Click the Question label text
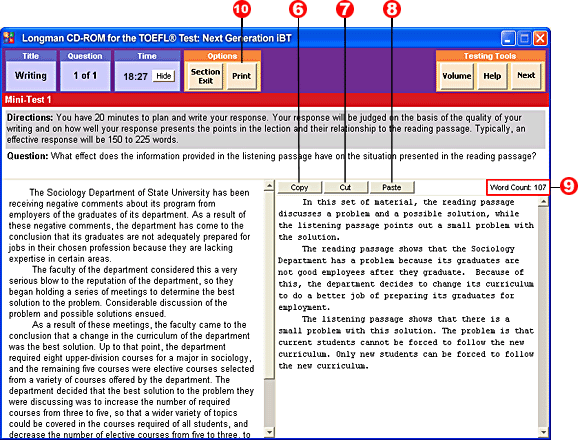 point(28,156)
